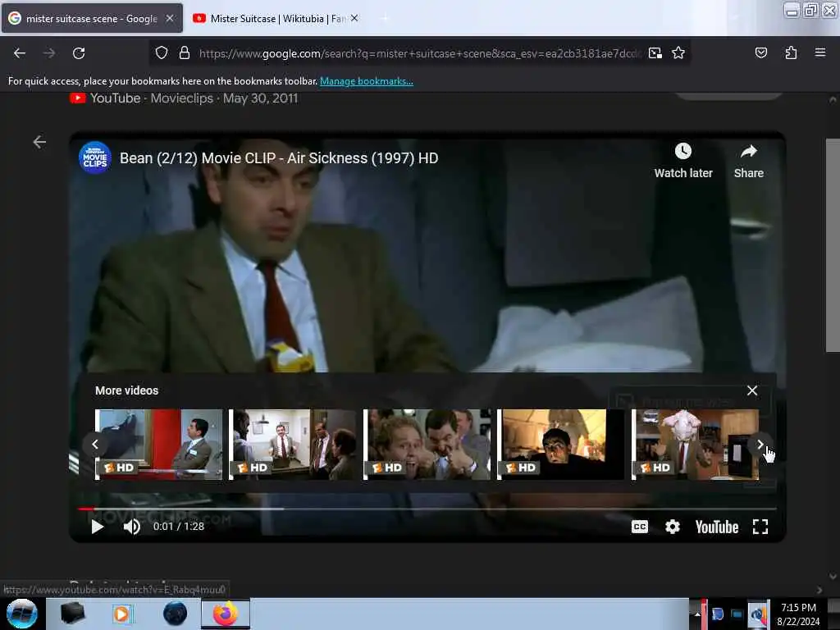
Task: Open the video title Bean Air Sickness clip
Action: click(279, 158)
